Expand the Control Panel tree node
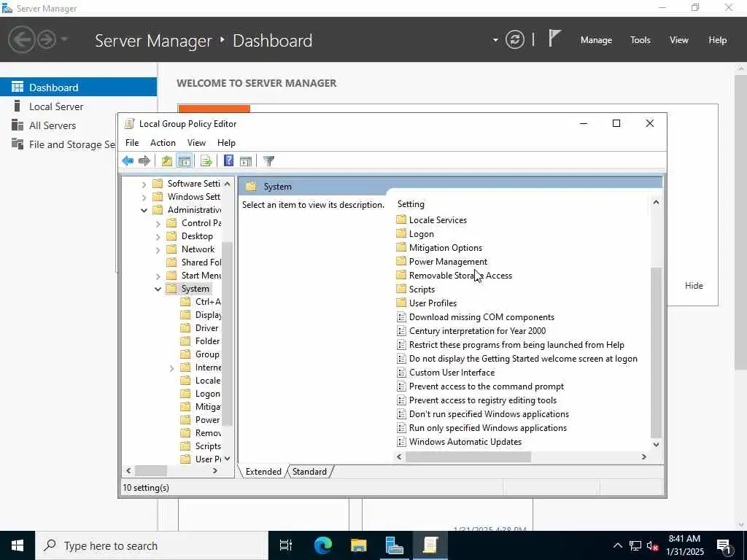 pyautogui.click(x=158, y=223)
